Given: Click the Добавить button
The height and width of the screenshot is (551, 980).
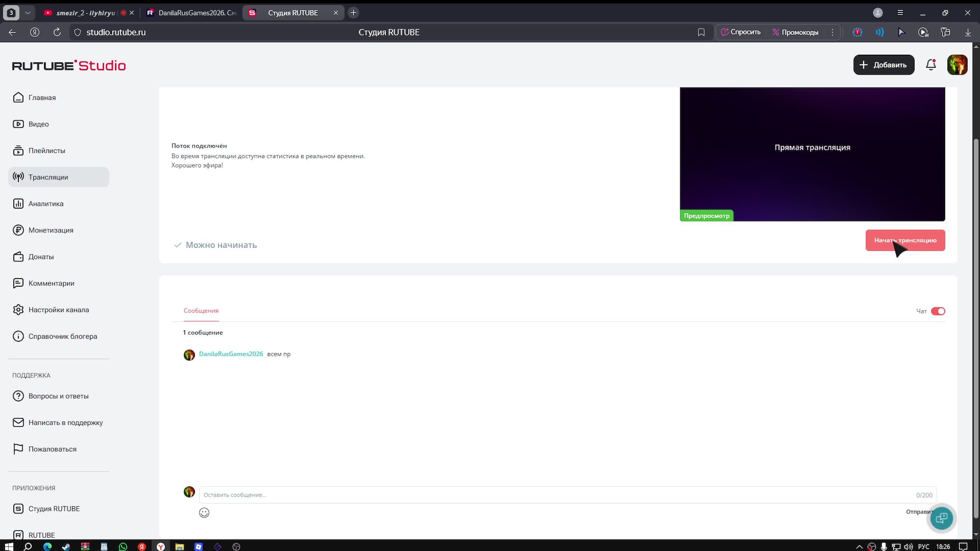Looking at the screenshot, I should pyautogui.click(x=884, y=65).
